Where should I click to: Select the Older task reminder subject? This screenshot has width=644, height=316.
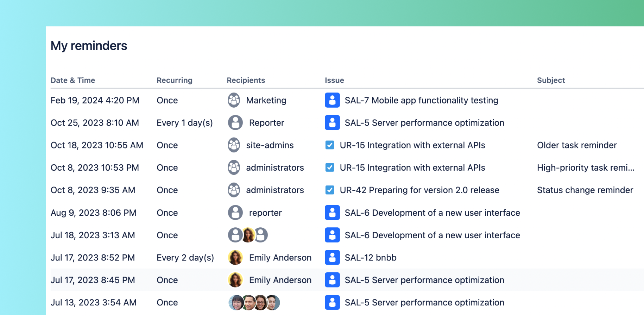point(576,145)
